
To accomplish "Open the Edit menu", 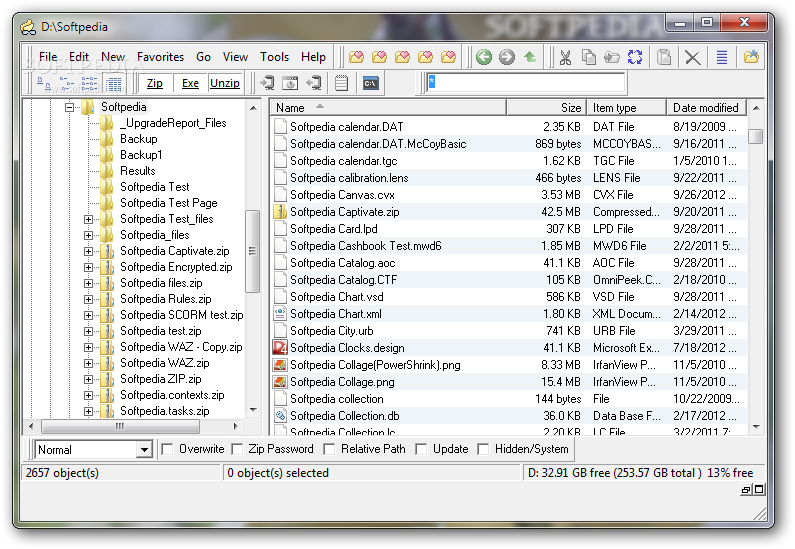I will [x=79, y=57].
